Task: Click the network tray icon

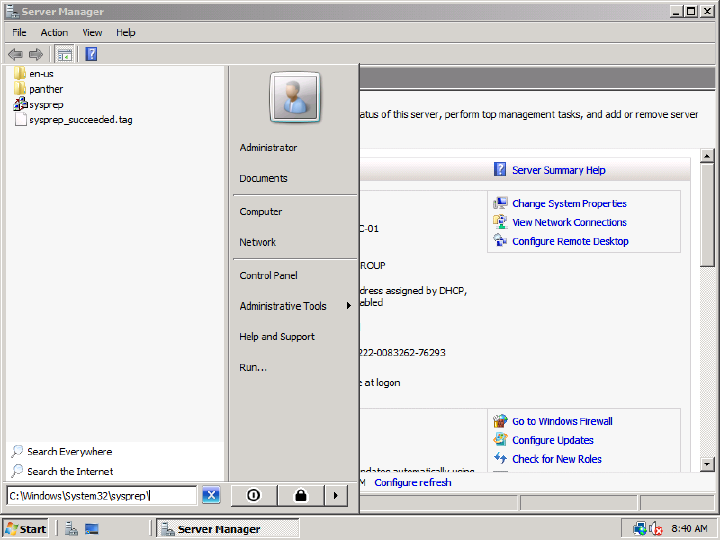Action: (x=639, y=529)
